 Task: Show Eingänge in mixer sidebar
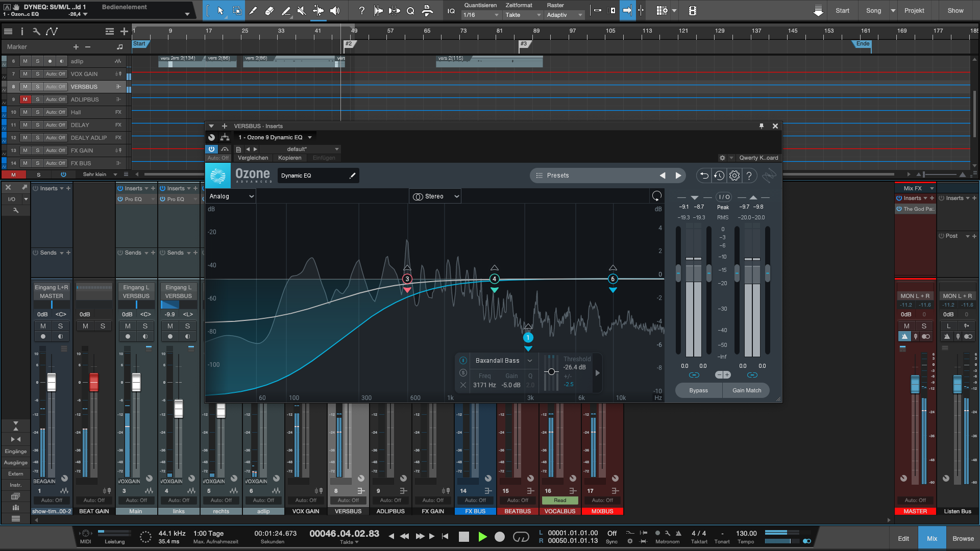[x=16, y=452]
